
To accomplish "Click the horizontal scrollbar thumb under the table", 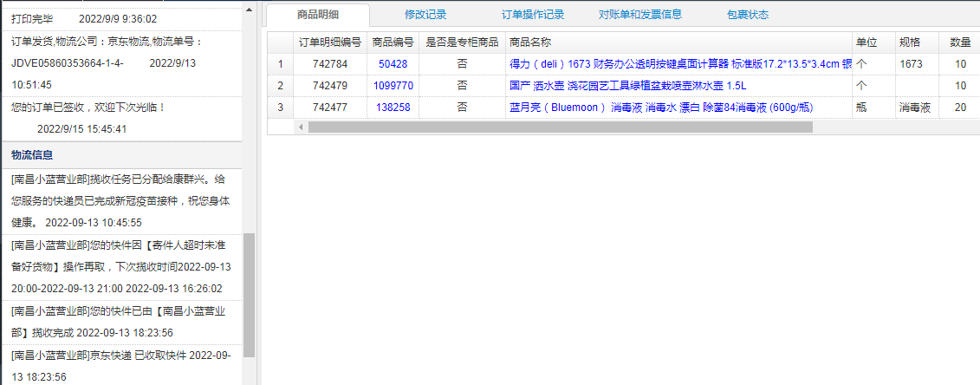I will [x=560, y=127].
